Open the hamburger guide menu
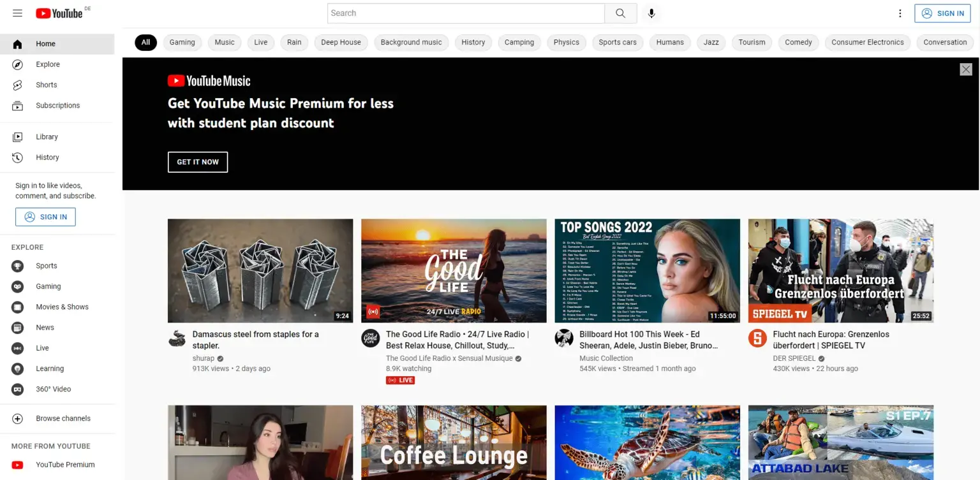This screenshot has width=980, height=480. coord(17,13)
